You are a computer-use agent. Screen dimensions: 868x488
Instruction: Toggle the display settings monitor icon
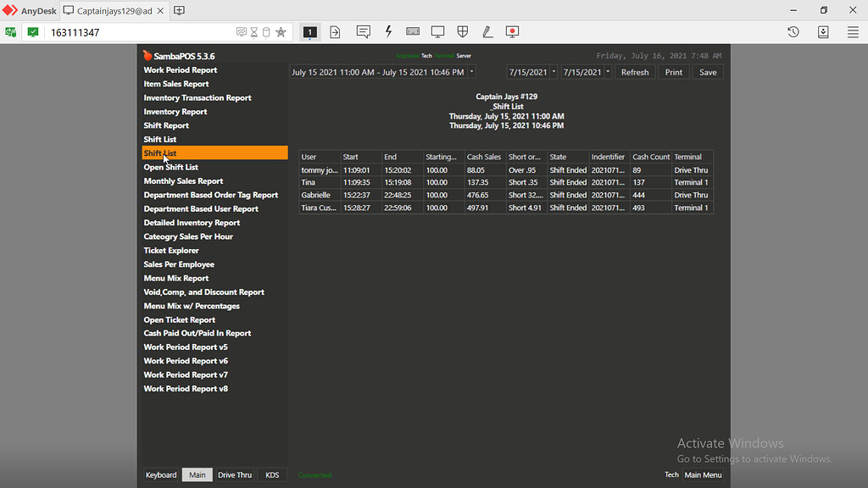437,31
